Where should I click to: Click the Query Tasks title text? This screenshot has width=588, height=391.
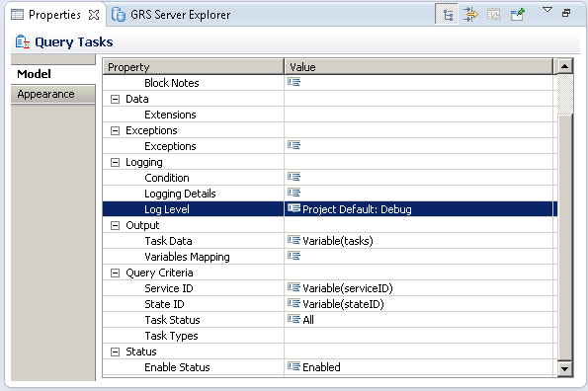pos(73,41)
